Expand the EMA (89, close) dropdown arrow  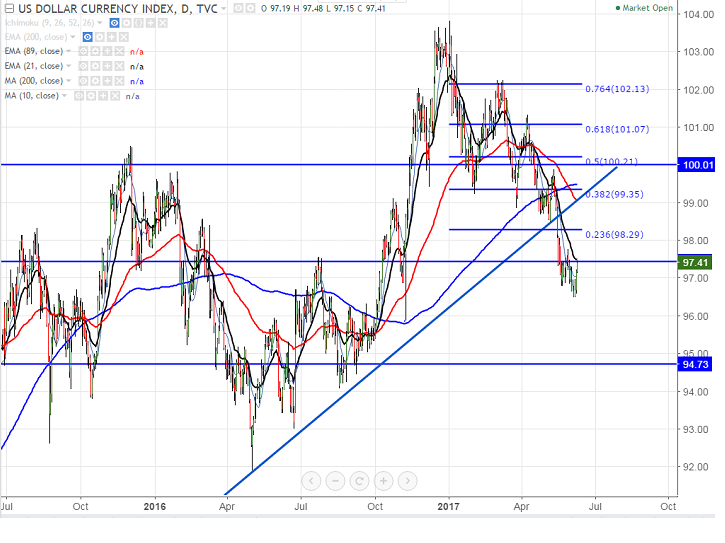pos(68,51)
